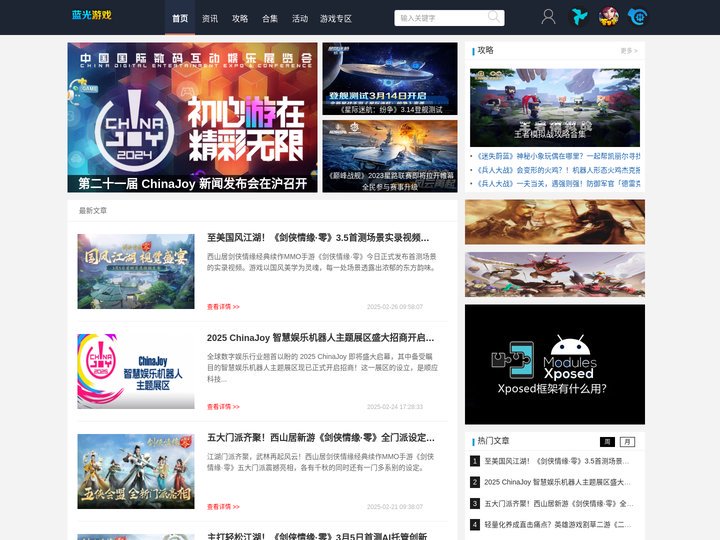Open article title 至美国风江湖 剑侠情缘·零 3.5首测

click(318, 237)
